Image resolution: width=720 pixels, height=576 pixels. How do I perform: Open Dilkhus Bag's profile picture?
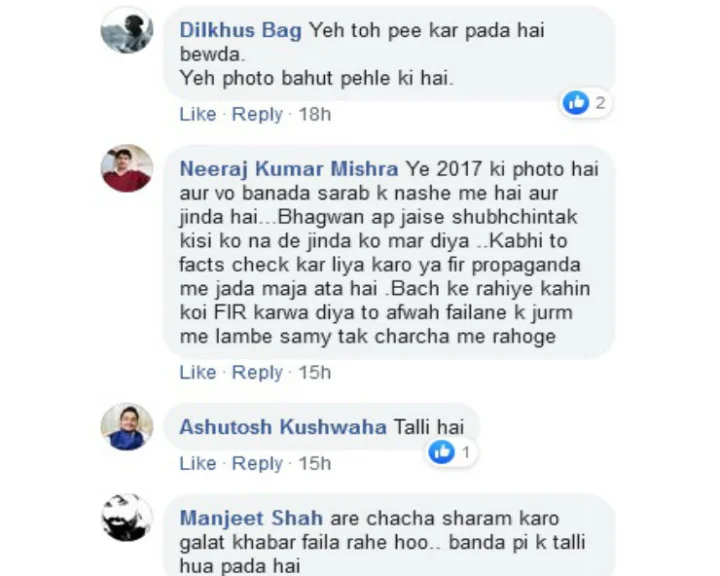127,30
